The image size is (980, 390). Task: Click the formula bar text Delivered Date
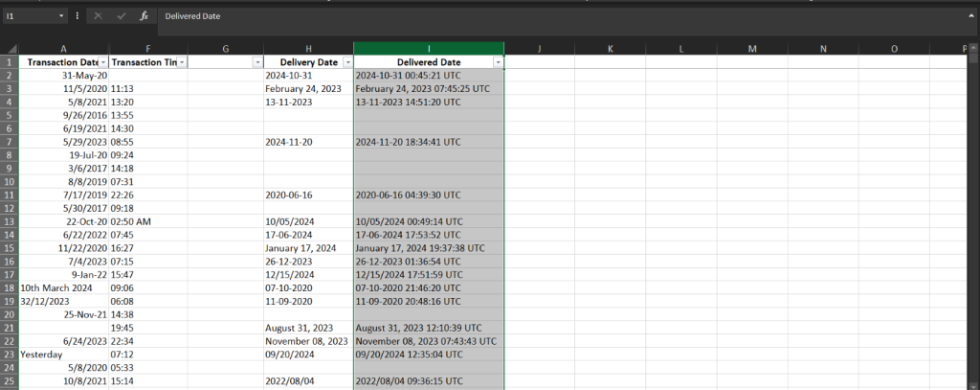pyautogui.click(x=192, y=16)
